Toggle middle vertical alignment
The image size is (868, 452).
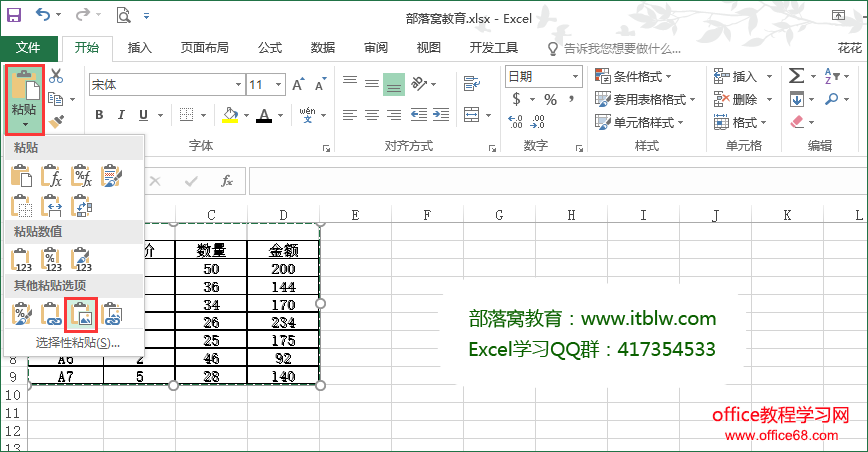pyautogui.click(x=372, y=84)
